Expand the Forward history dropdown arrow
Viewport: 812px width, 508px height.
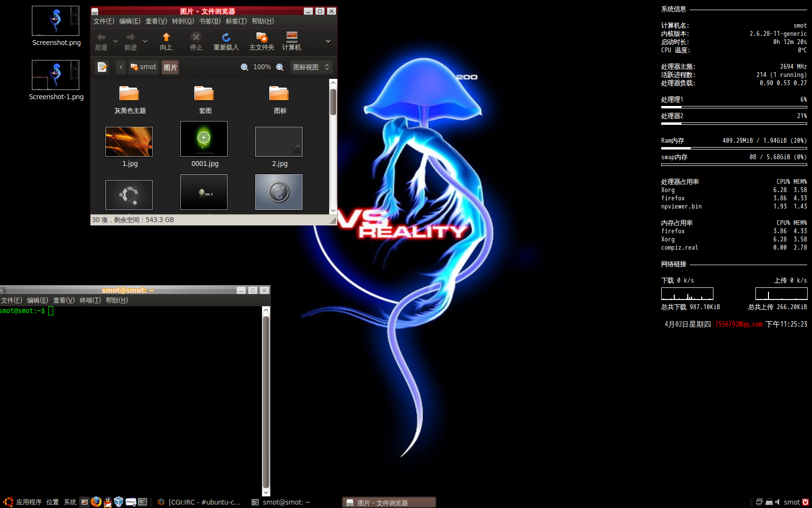point(145,41)
